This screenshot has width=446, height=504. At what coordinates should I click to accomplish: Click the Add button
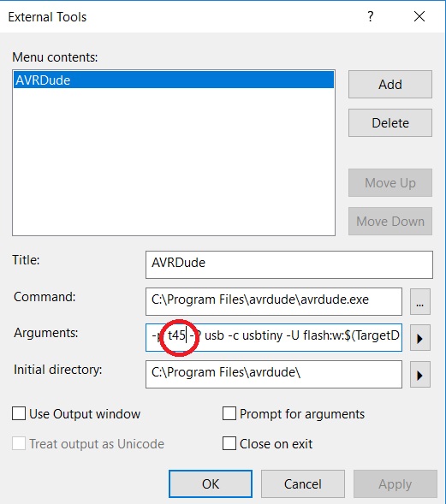pyautogui.click(x=390, y=85)
